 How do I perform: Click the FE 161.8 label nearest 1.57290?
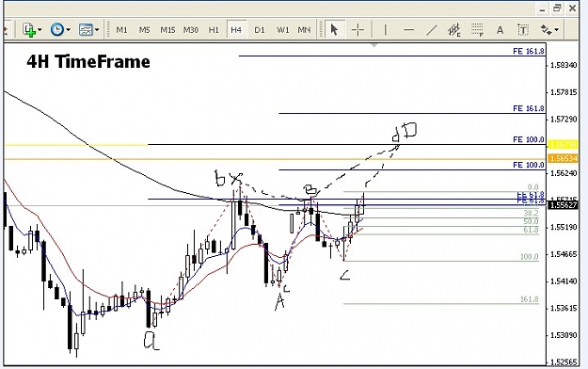tap(529, 108)
